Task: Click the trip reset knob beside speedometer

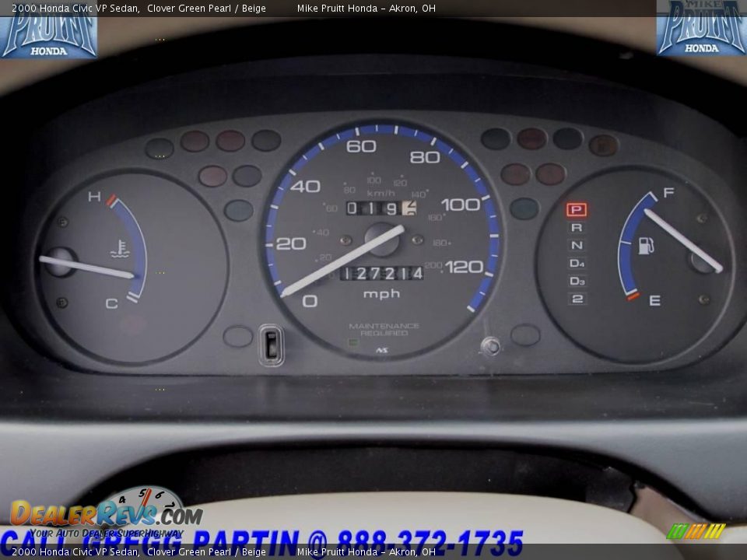Action: pos(490,346)
